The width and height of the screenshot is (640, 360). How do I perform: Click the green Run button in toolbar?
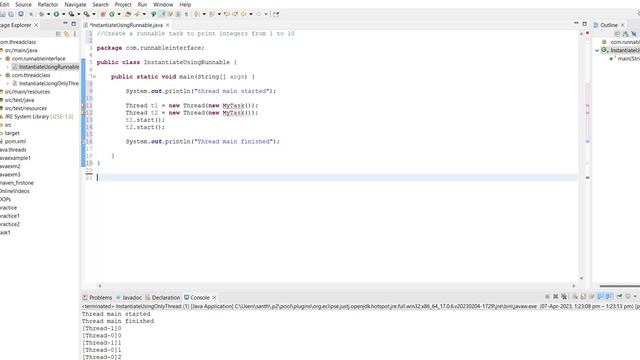point(56,14)
